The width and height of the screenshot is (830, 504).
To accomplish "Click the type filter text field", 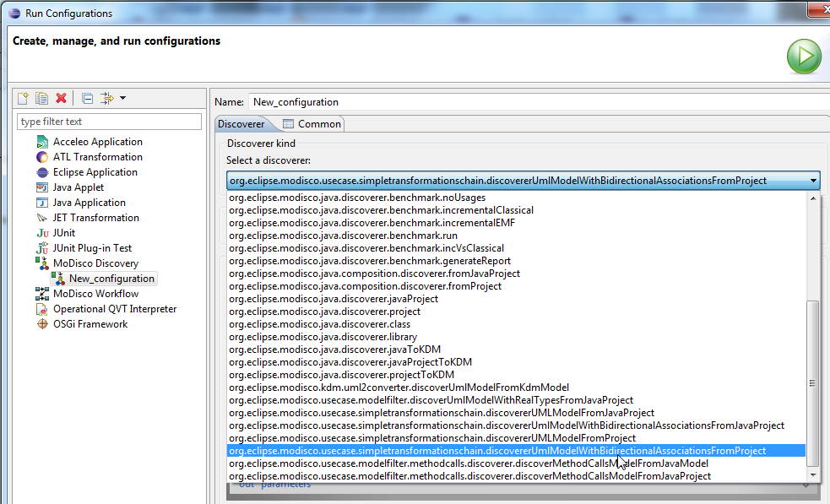I will (109, 122).
